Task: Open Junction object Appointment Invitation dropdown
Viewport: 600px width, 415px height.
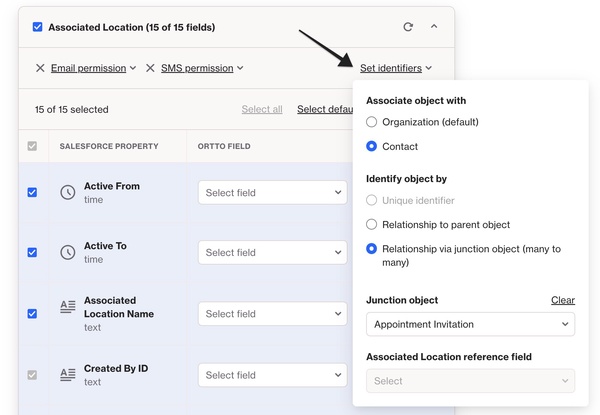Action: click(470, 324)
